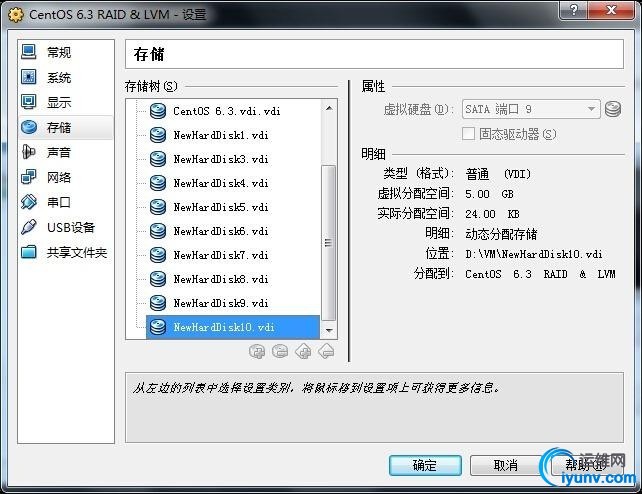
Task: Click the disk icon of NewHardDisk9.vdi
Action: pyautogui.click(x=158, y=303)
